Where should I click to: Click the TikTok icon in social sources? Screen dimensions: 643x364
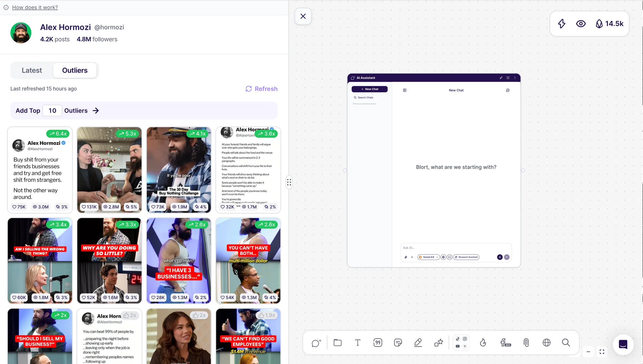tap(458, 339)
